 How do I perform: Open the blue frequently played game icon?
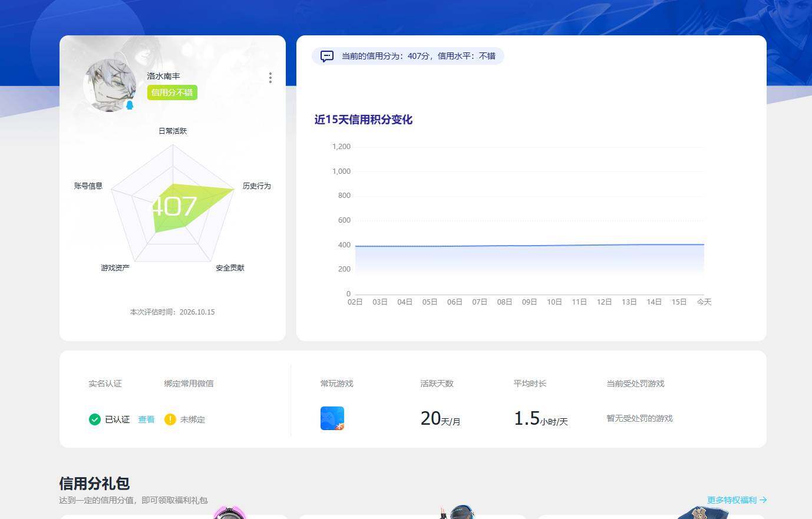pyautogui.click(x=332, y=418)
